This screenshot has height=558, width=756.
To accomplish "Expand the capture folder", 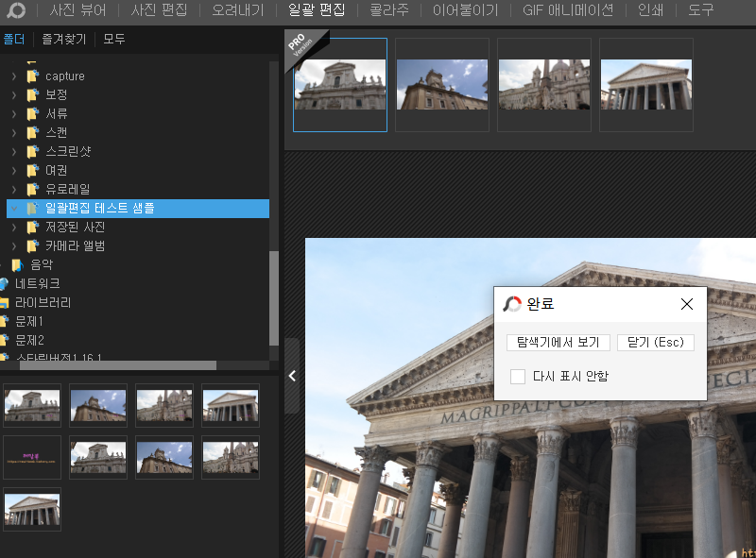I will [x=14, y=76].
